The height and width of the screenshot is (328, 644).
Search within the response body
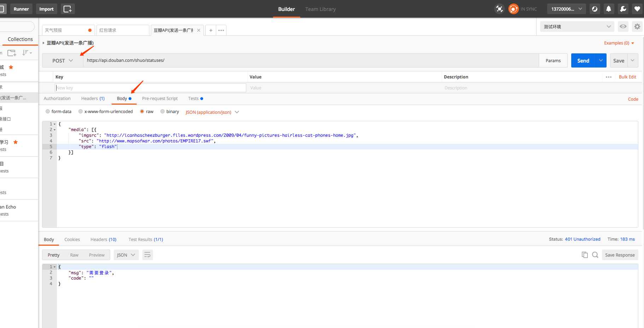(595, 255)
